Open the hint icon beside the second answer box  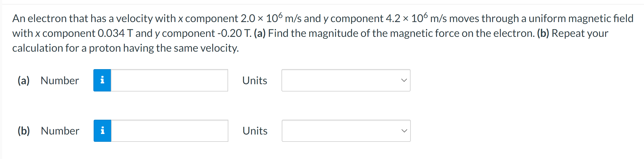click(102, 131)
